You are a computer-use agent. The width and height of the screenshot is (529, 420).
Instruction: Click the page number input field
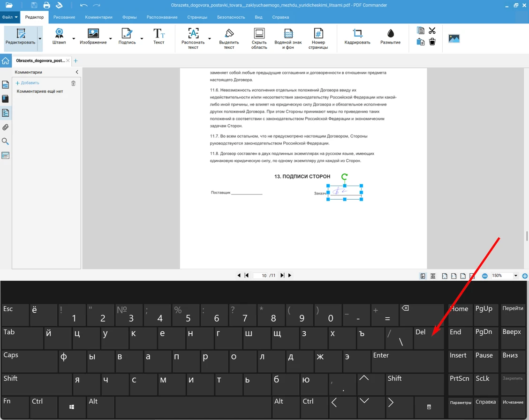[x=260, y=276]
